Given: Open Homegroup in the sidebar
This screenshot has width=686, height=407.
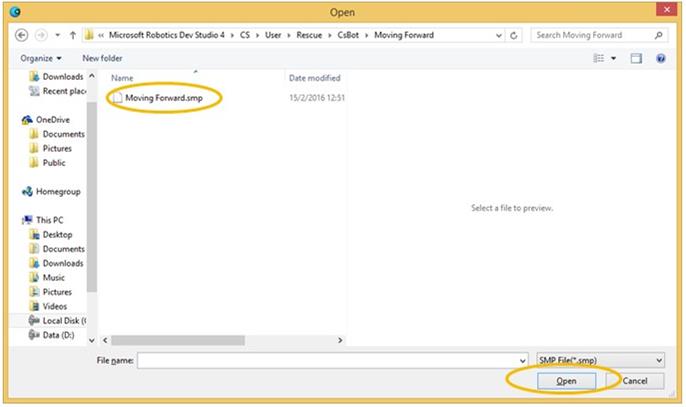Looking at the screenshot, I should [x=58, y=191].
